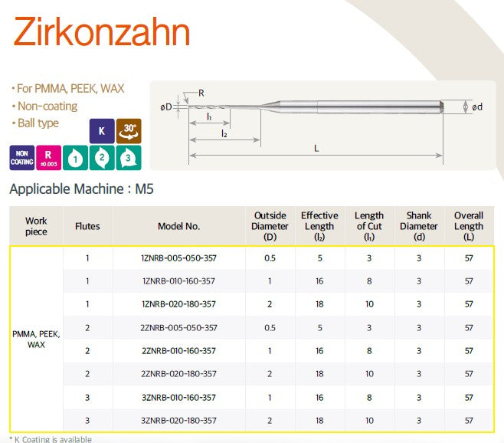
Task: Click the 'Model No.' column header
Action: 178,226
